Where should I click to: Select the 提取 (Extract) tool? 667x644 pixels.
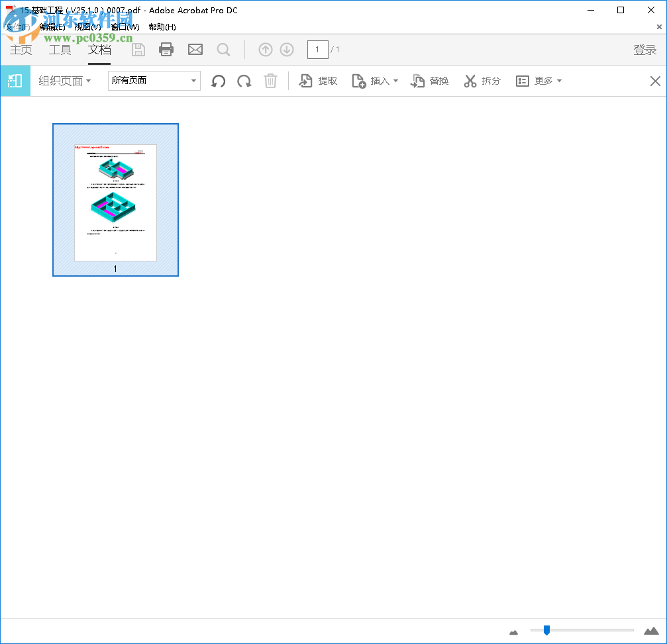317,81
